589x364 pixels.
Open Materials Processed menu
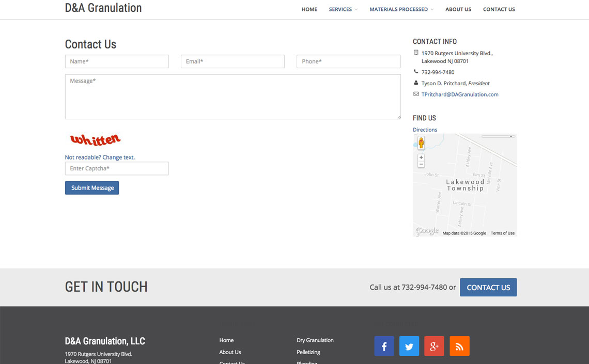coord(398,9)
